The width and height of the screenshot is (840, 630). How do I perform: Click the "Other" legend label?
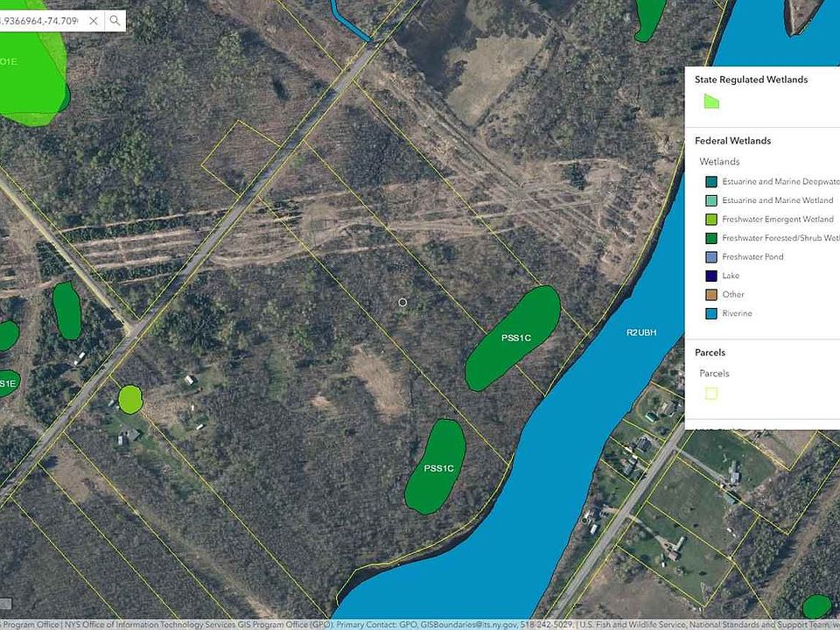pyautogui.click(x=733, y=294)
